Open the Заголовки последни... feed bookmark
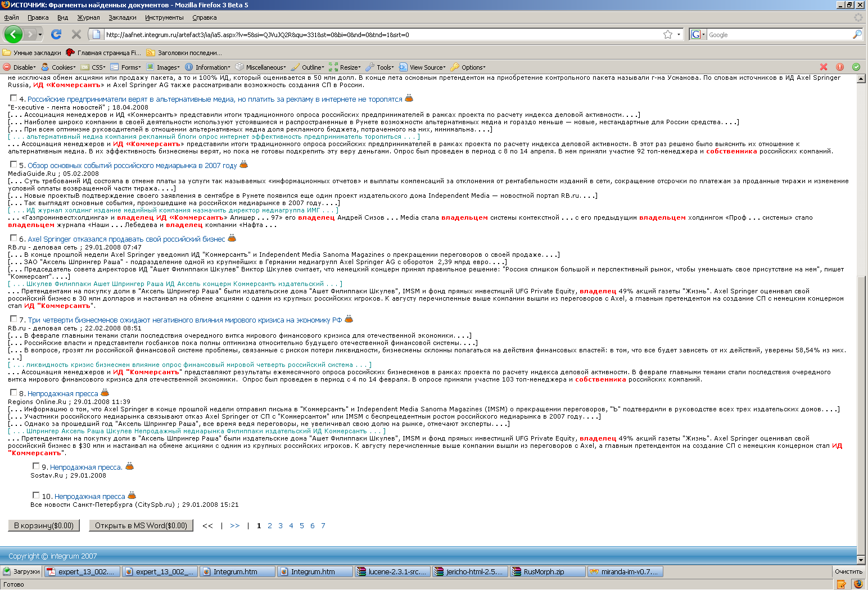 [x=184, y=53]
